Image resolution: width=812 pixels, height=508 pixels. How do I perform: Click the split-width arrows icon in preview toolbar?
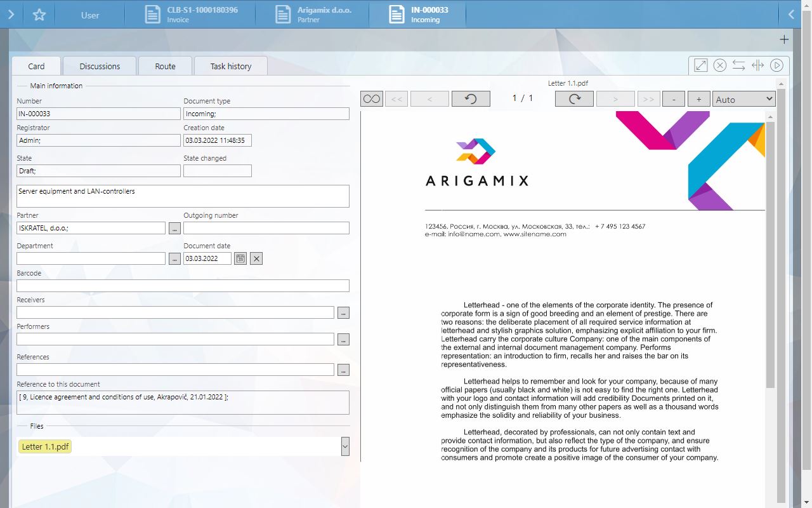tap(757, 65)
